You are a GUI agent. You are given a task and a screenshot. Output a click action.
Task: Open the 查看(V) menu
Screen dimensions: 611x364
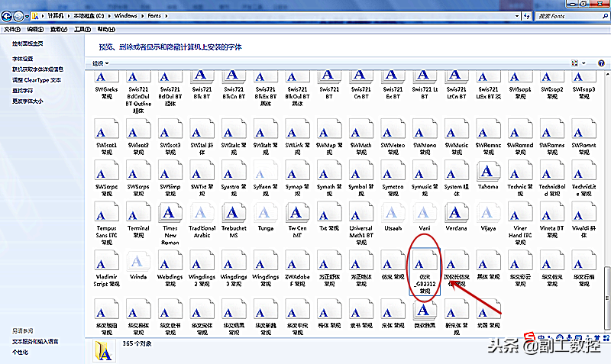[59, 29]
